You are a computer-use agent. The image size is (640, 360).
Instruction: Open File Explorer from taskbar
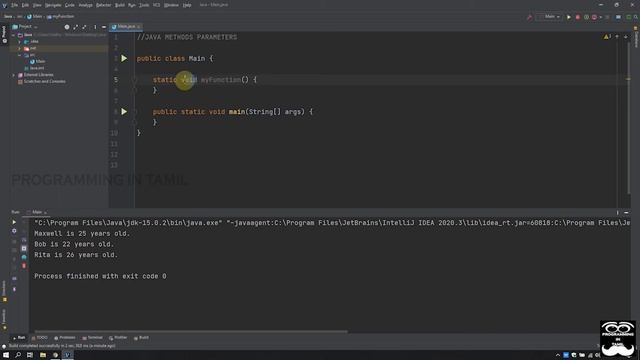42,355
